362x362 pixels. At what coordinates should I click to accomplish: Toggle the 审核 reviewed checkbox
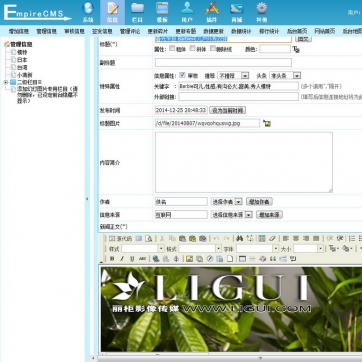click(182, 75)
